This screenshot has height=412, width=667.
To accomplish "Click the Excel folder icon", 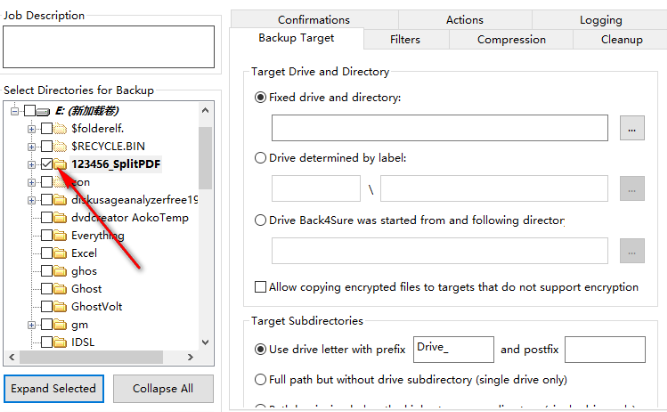I will pyautogui.click(x=61, y=254).
